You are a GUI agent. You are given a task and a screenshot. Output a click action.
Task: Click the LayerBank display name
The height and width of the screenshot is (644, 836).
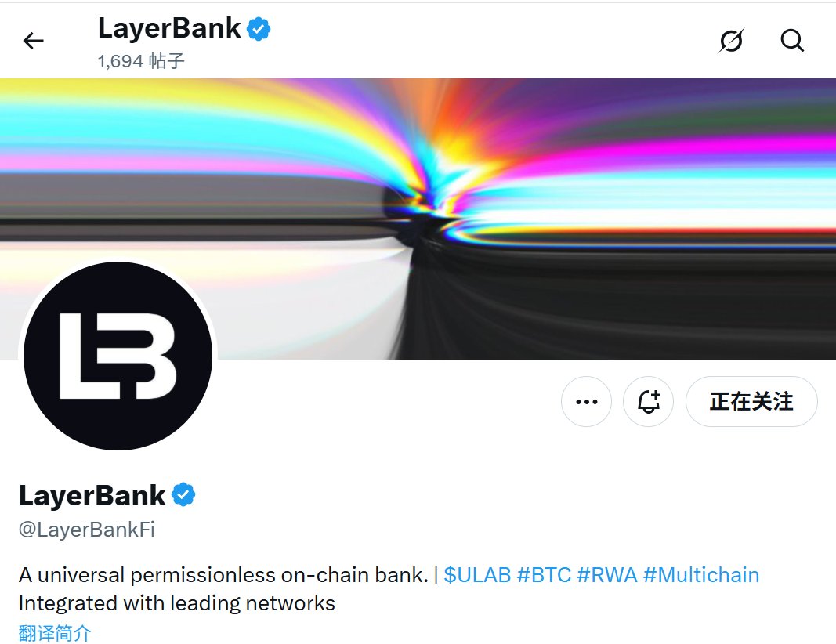click(92, 495)
